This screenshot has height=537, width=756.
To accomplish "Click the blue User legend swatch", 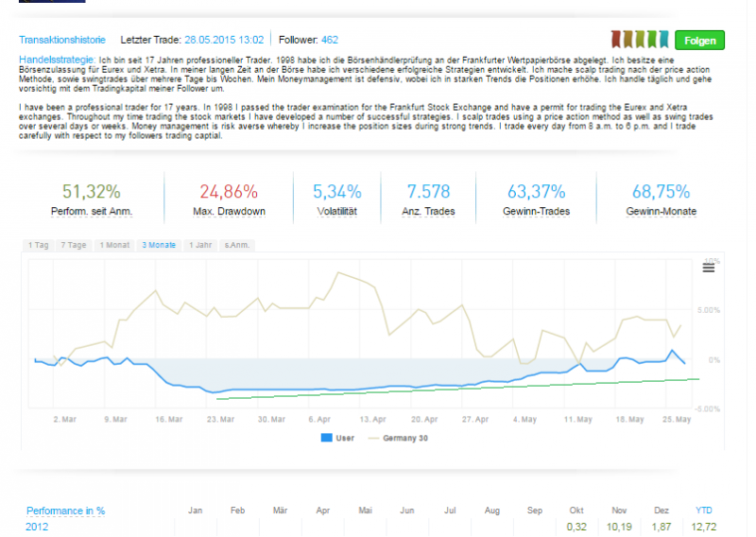I will pyautogui.click(x=326, y=438).
